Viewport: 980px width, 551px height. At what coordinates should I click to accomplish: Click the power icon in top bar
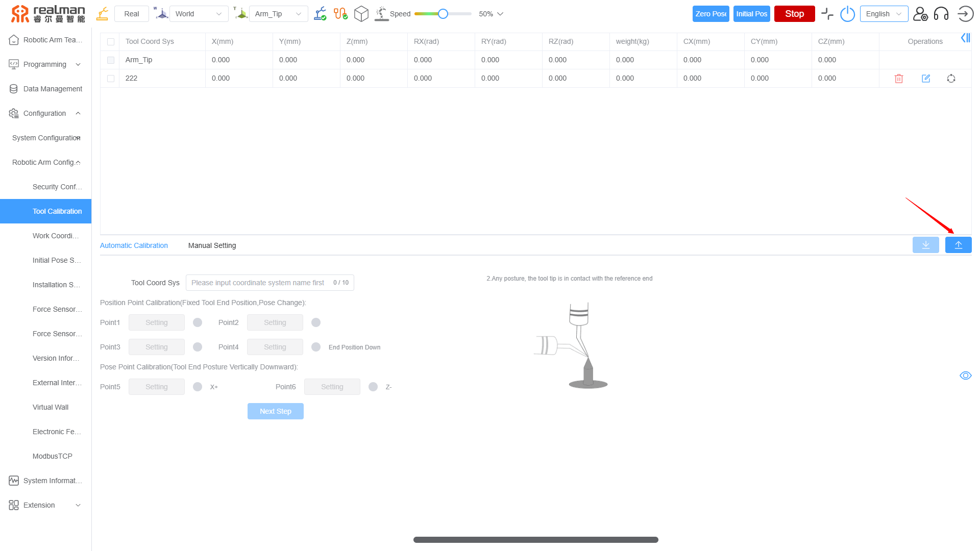point(847,14)
